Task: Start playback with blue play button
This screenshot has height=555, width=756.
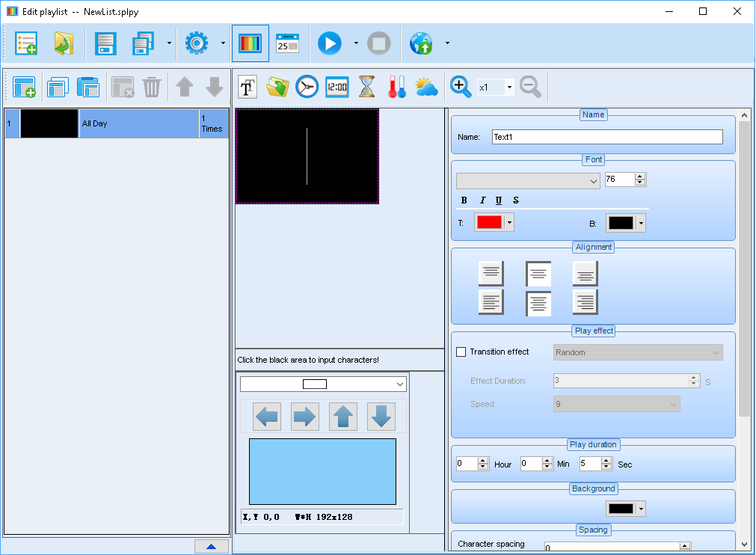Action: pos(330,43)
